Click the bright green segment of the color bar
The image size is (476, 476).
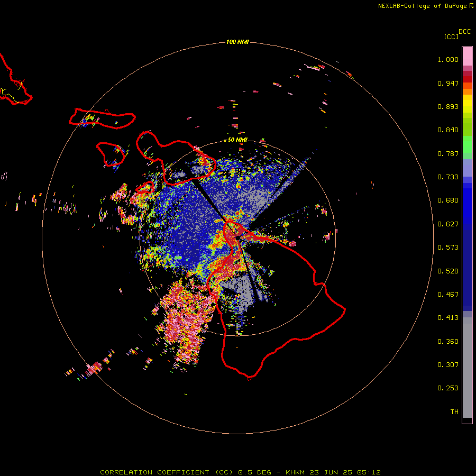coord(467,144)
